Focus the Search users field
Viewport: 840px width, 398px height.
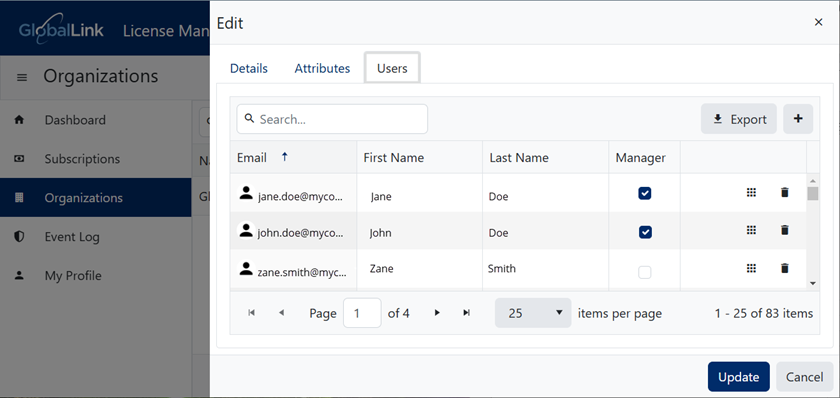[x=332, y=119]
